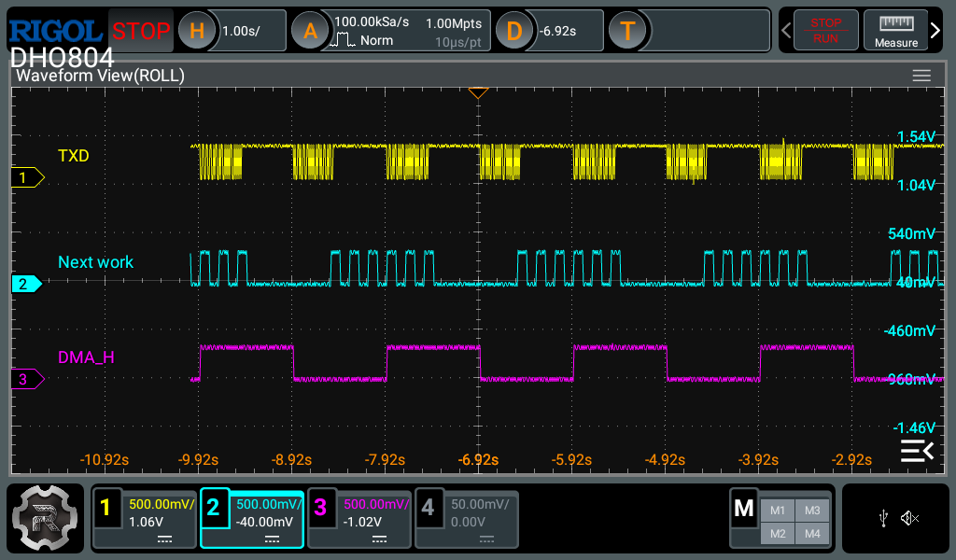Enable channel 4 from bottom bar

pos(466,518)
